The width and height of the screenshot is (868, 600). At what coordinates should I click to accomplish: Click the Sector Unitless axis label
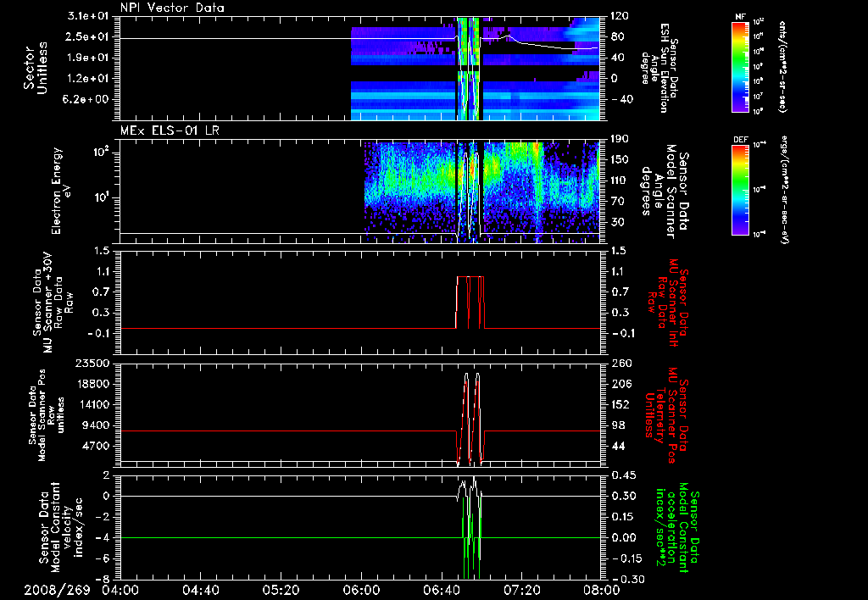(35, 68)
